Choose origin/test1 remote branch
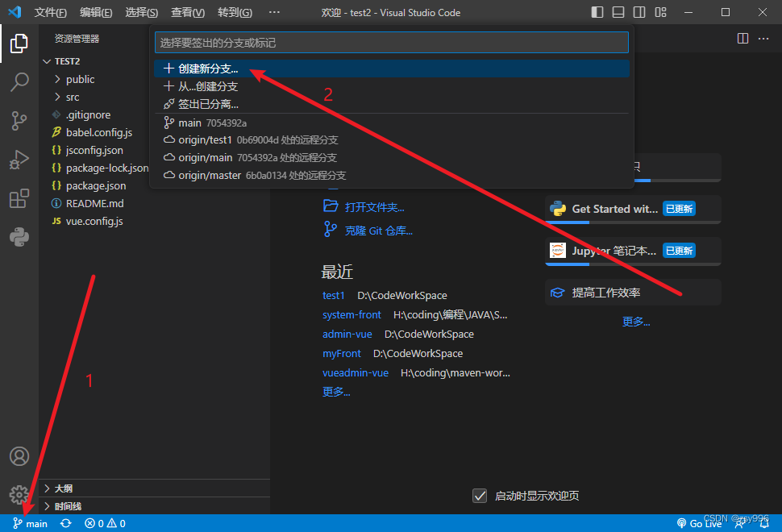Viewport: 782px width, 532px height. 392,140
